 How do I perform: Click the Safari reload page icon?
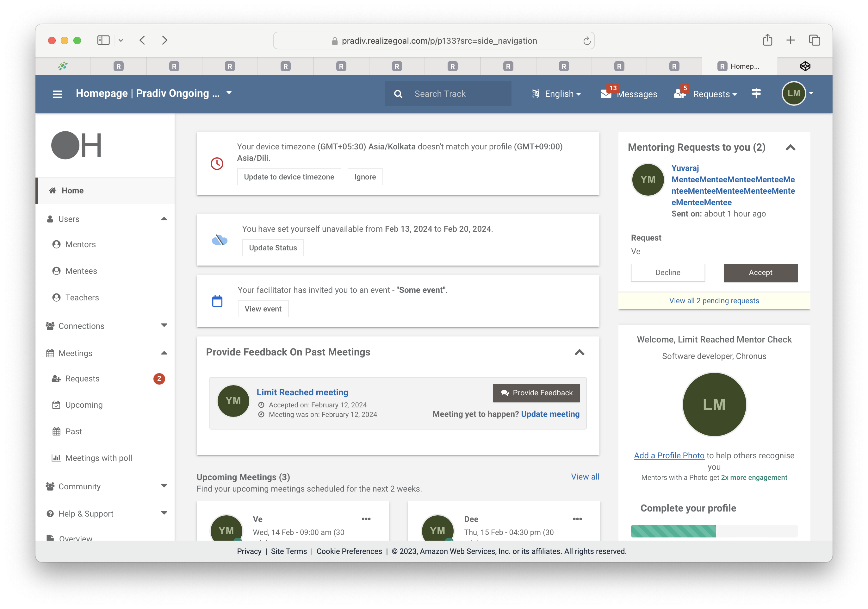tap(586, 41)
